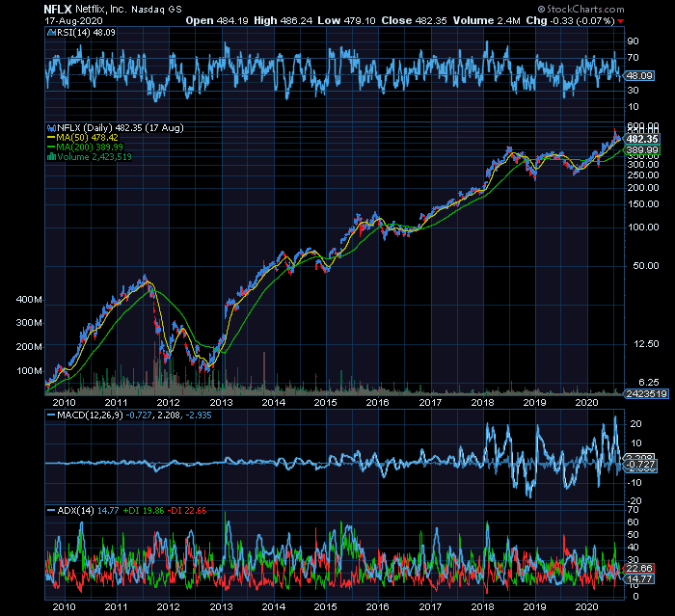Click the 2013 year label under the volume bars
The width and height of the screenshot is (675, 616).
(221, 403)
